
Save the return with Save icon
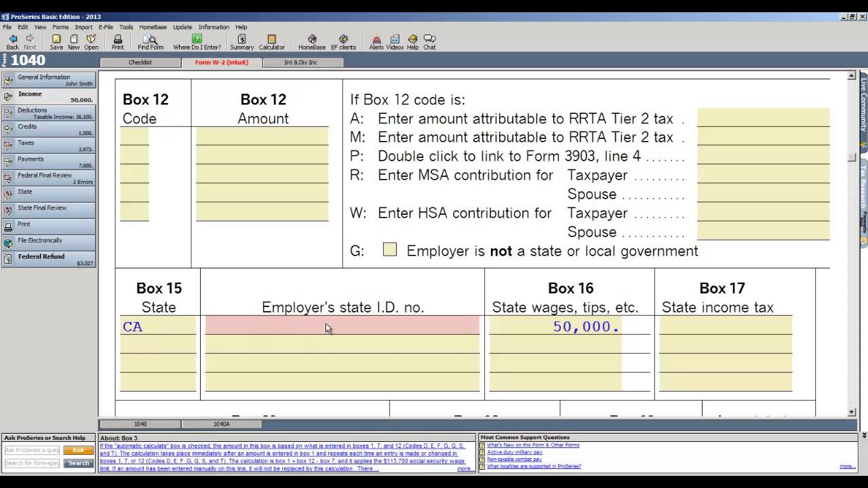pyautogui.click(x=56, y=42)
